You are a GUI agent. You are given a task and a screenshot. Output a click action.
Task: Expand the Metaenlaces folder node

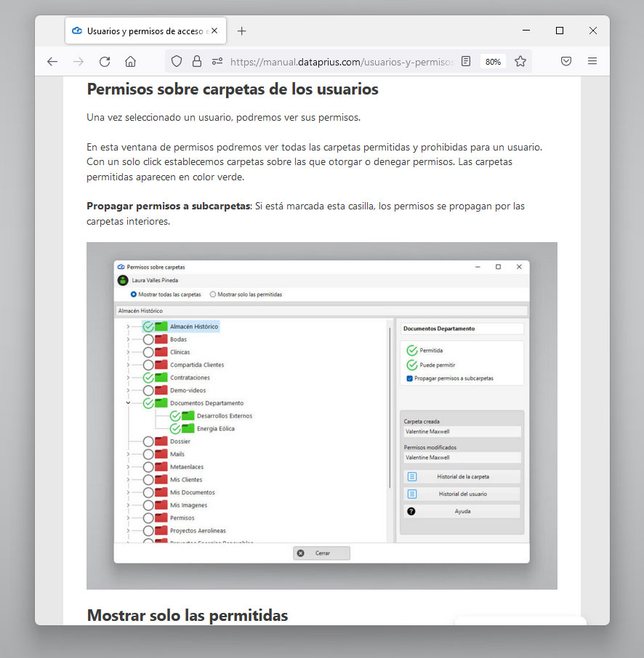(128, 467)
